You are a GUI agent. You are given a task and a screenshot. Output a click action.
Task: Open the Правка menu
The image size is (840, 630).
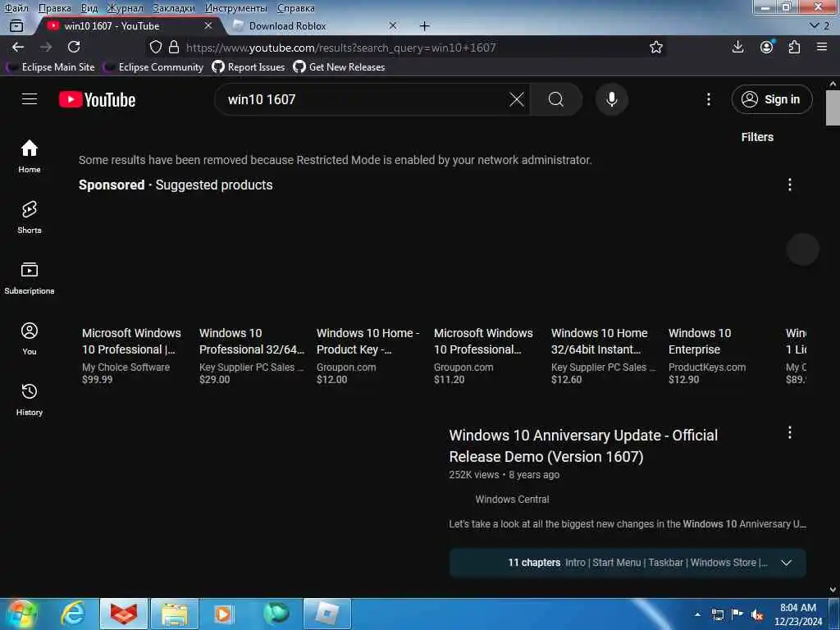point(55,8)
